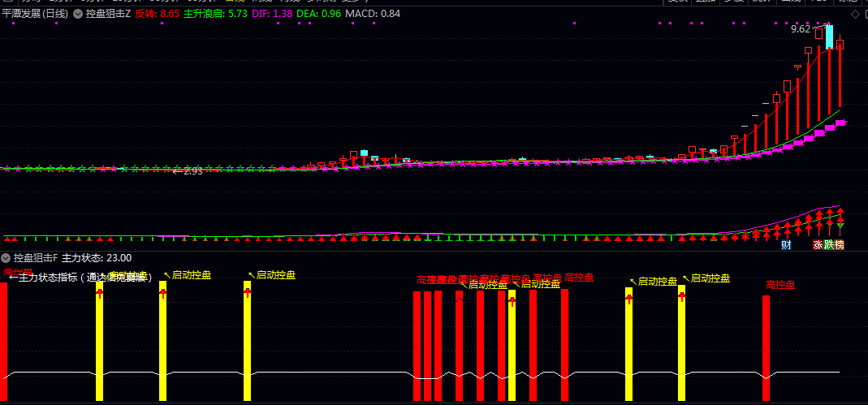
Task: Open the 控盘狙击F indicator dropdown arrow
Action: click(6, 258)
